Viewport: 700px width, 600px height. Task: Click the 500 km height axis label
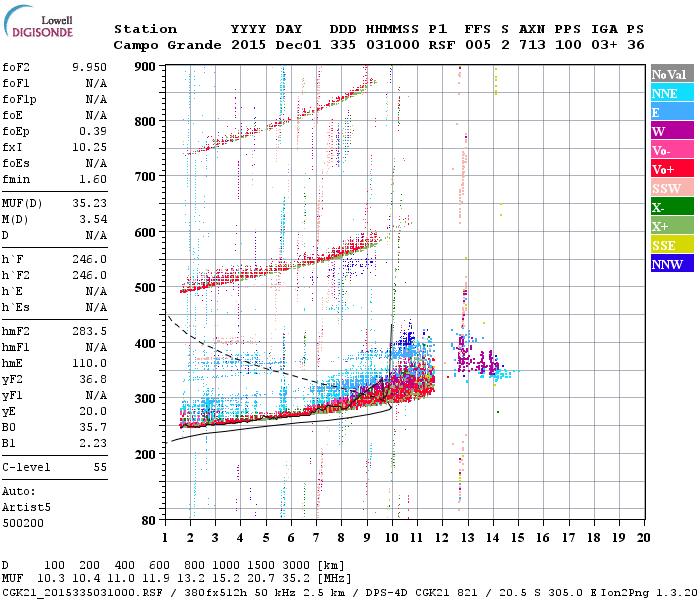click(x=145, y=288)
